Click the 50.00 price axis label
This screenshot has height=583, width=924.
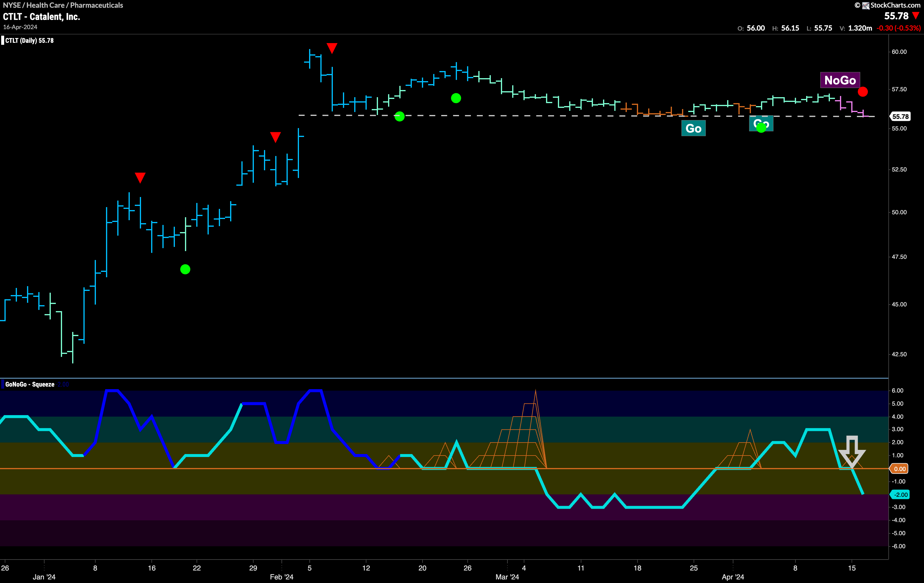click(899, 212)
